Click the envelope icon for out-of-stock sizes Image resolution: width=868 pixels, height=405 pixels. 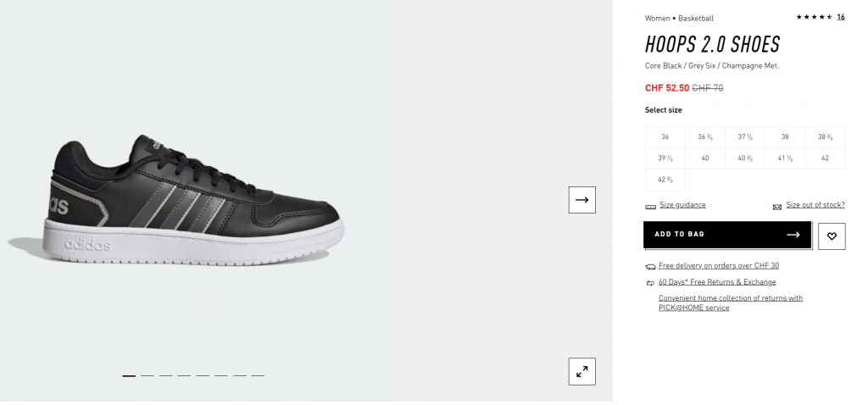pos(777,207)
